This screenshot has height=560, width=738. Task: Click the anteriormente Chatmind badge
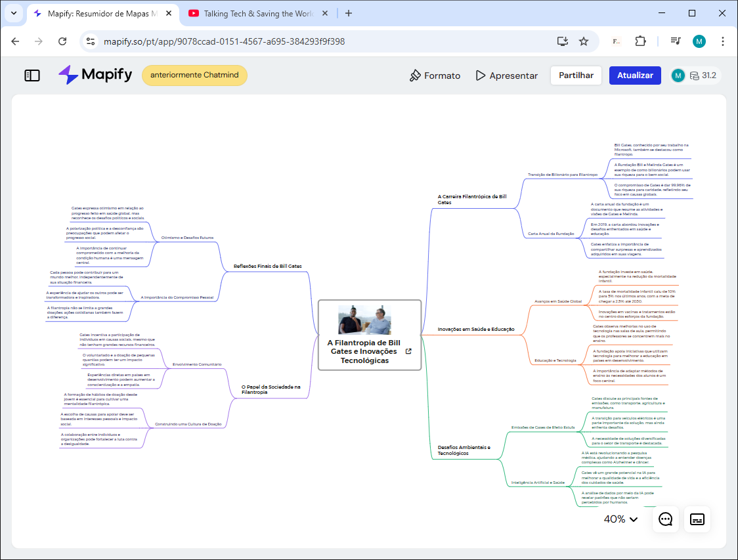pyautogui.click(x=194, y=75)
